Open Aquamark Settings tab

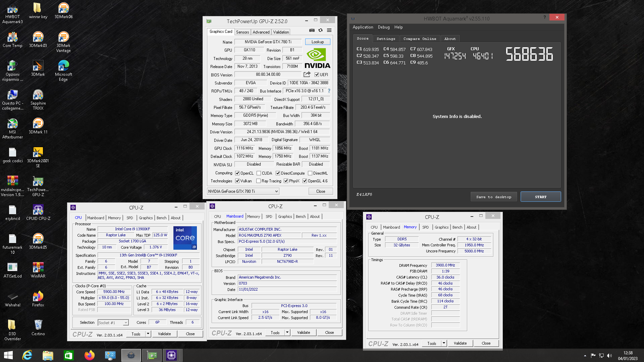pyautogui.click(x=386, y=39)
